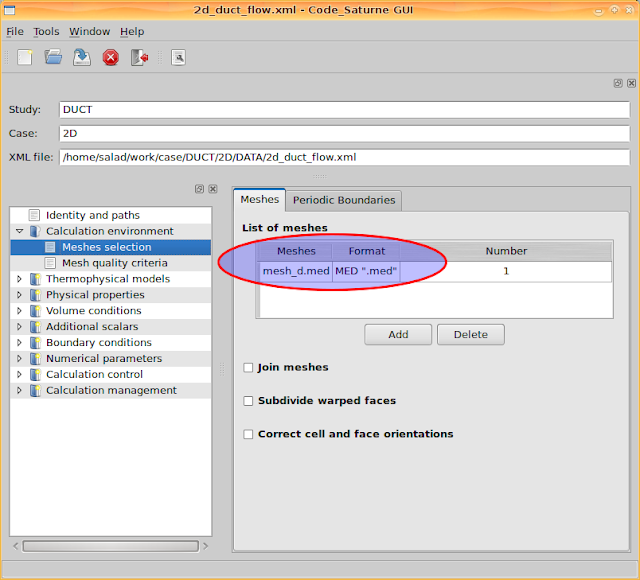Screen dimensions: 640x580
Task: Click the Thermophysical models folder icon
Action: pyautogui.click(x=36, y=279)
